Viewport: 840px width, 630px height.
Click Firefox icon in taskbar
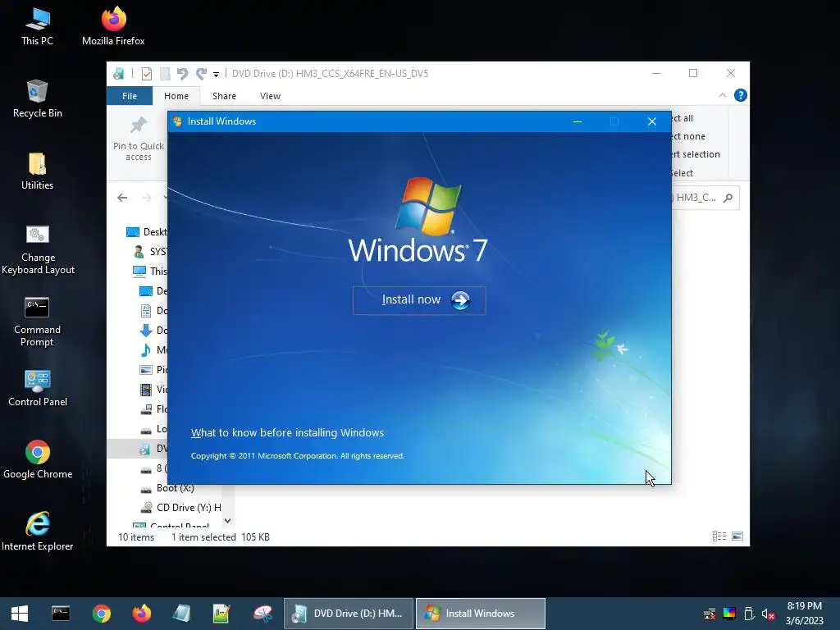pos(141,614)
